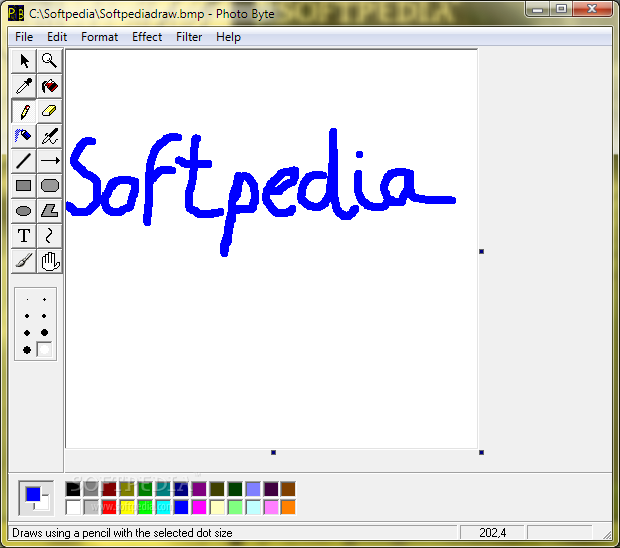This screenshot has width=620, height=548.
Task: Pick the magenta color swatch
Action: (x=199, y=507)
